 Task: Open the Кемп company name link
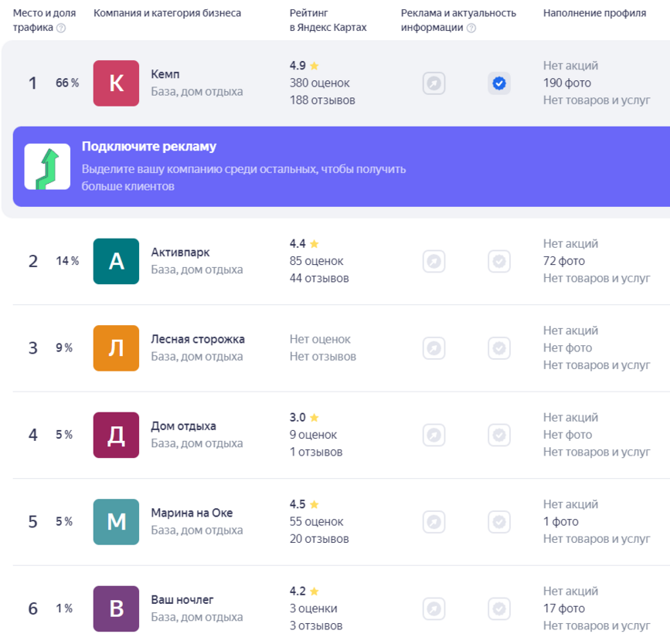165,75
